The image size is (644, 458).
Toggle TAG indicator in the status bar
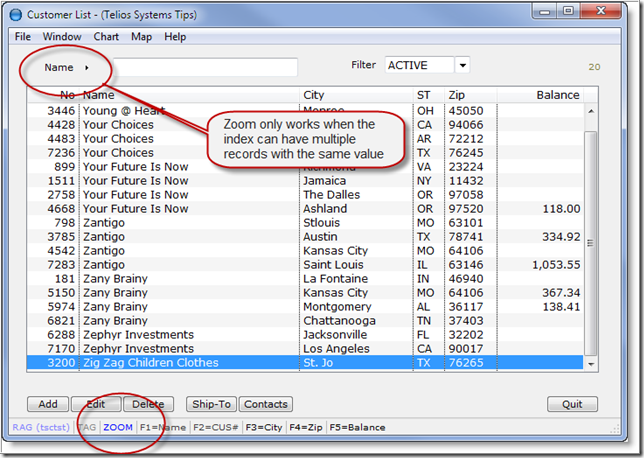[x=87, y=428]
